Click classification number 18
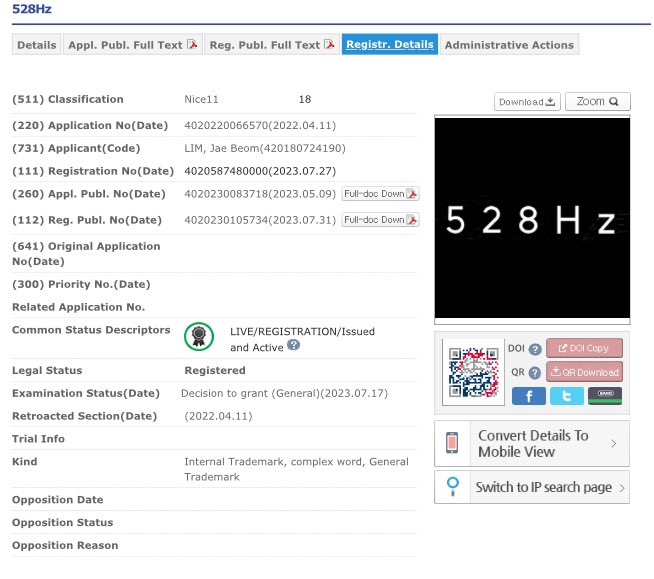Viewport: 654px width, 579px height. (305, 99)
